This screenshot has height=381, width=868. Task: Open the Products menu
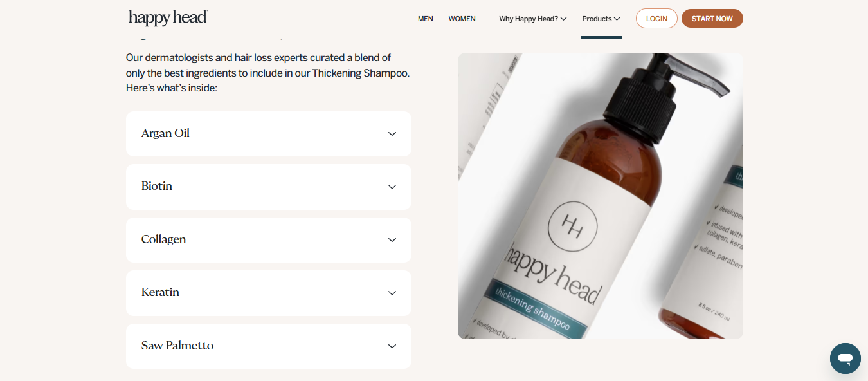coord(601,19)
